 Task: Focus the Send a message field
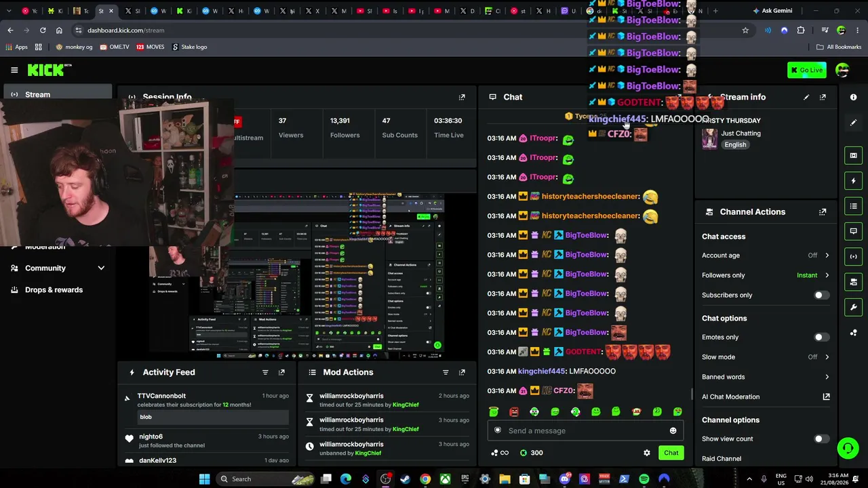[x=585, y=430]
